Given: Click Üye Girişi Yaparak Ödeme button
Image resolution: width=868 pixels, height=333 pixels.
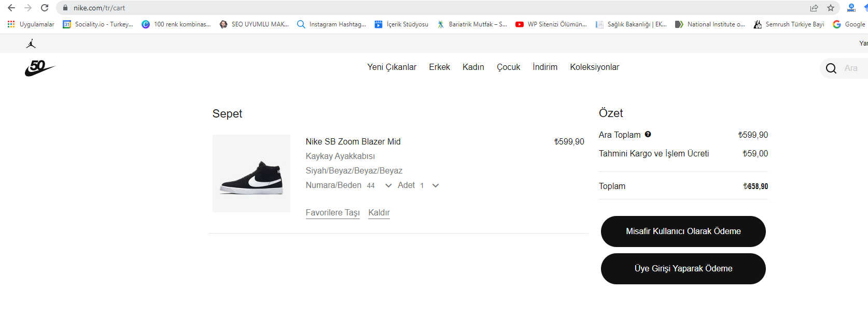Looking at the screenshot, I should tap(683, 269).
